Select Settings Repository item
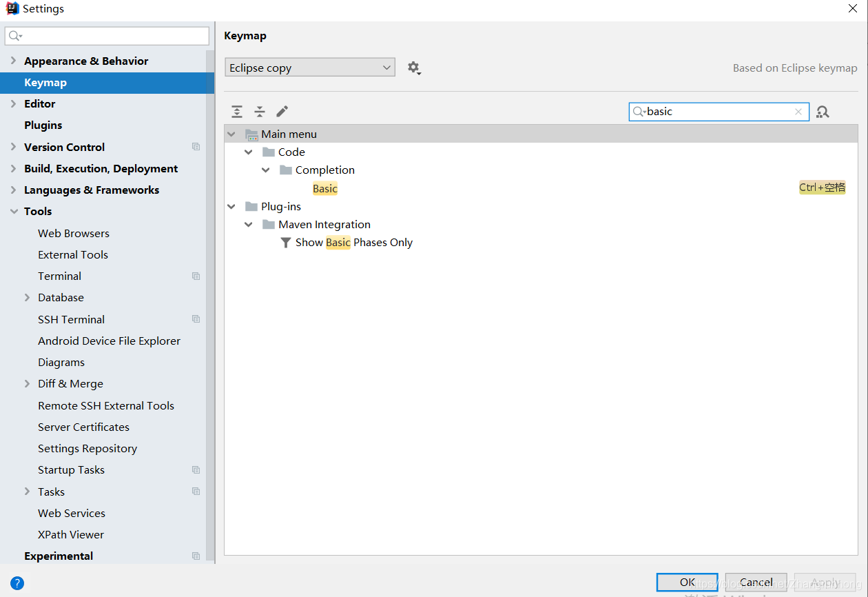 [x=87, y=448]
